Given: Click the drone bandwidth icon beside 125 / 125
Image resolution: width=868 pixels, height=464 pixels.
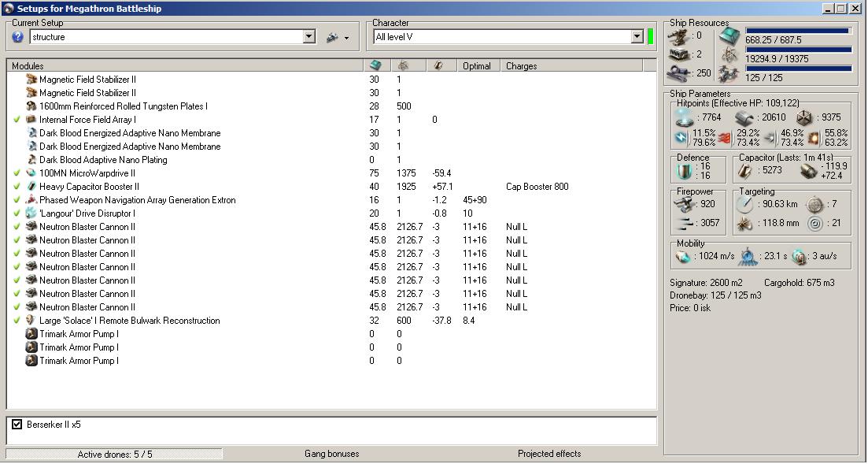Looking at the screenshot, I should coord(729,73).
